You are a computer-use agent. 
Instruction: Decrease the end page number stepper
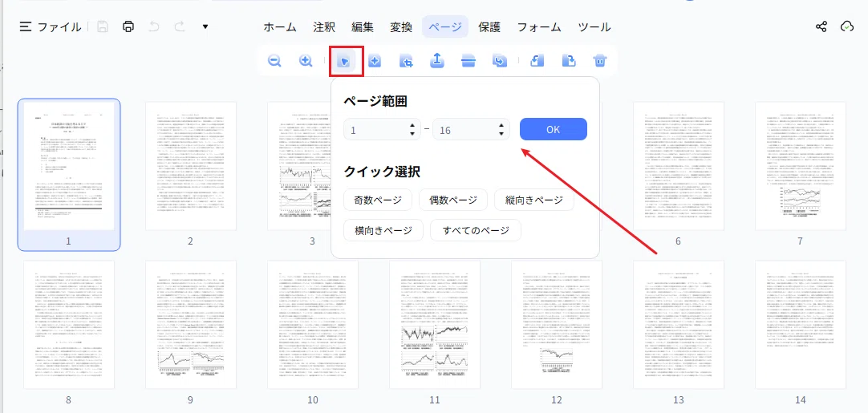point(501,134)
